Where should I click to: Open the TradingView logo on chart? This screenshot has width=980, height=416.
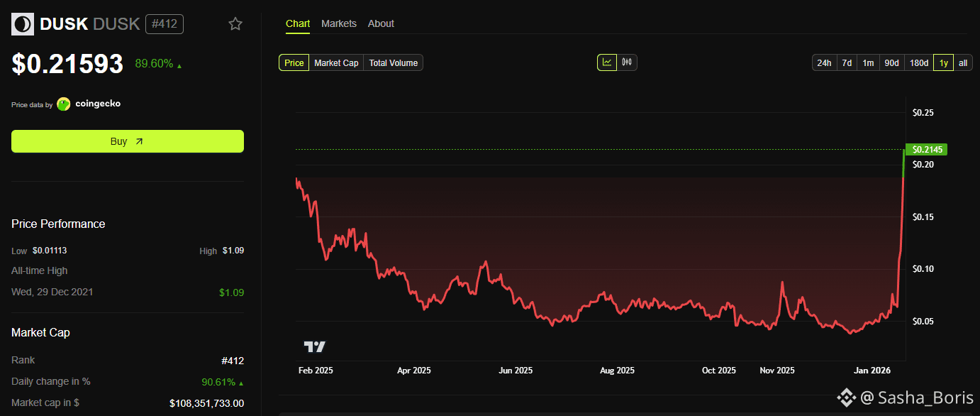tap(315, 346)
